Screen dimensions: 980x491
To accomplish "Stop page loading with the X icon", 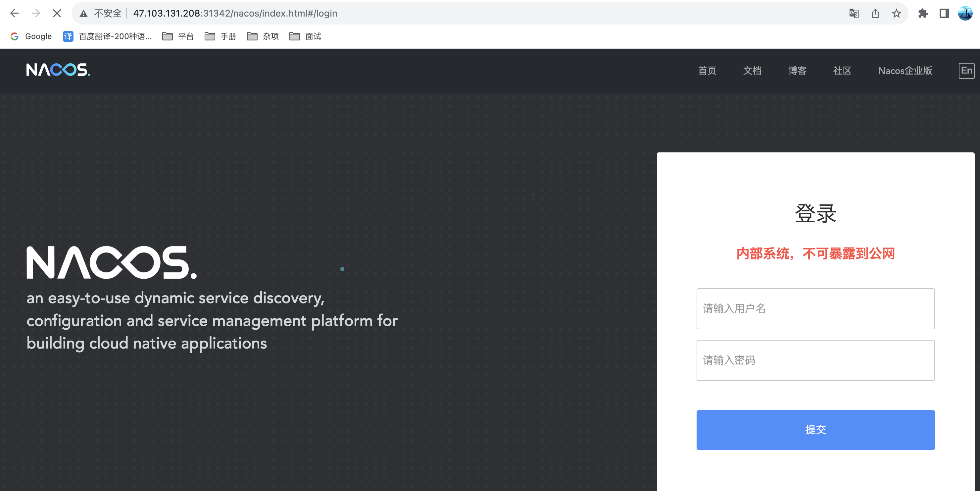I will pos(57,13).
